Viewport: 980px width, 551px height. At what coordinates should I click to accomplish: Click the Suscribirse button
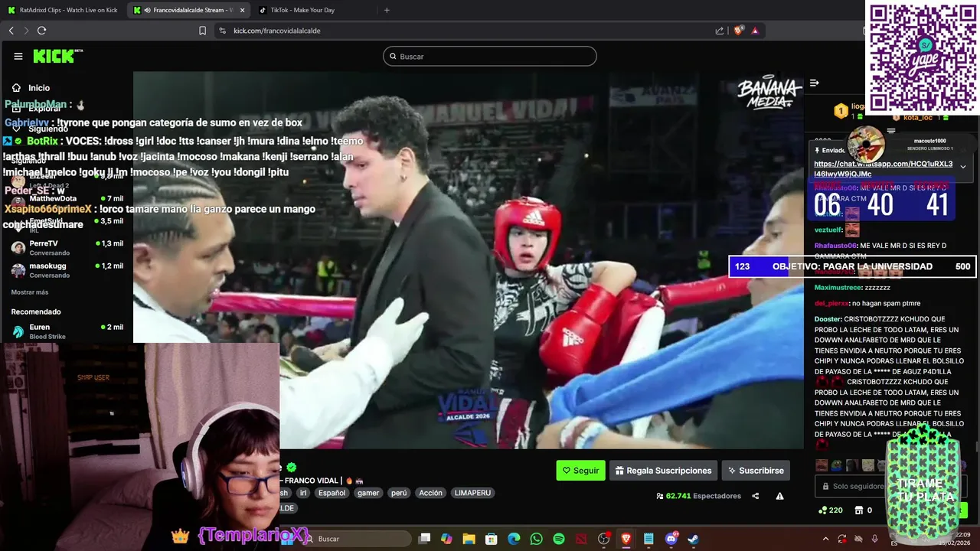click(x=756, y=471)
